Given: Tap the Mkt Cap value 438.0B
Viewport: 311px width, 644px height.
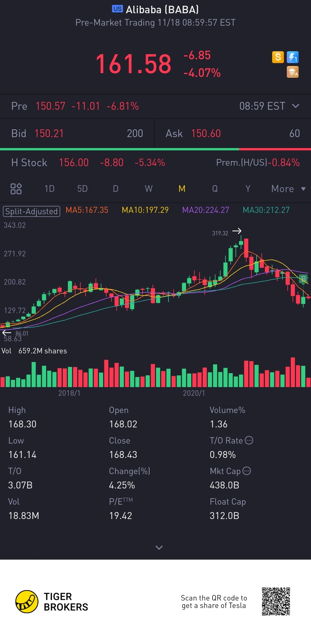Looking at the screenshot, I should pos(225,485).
